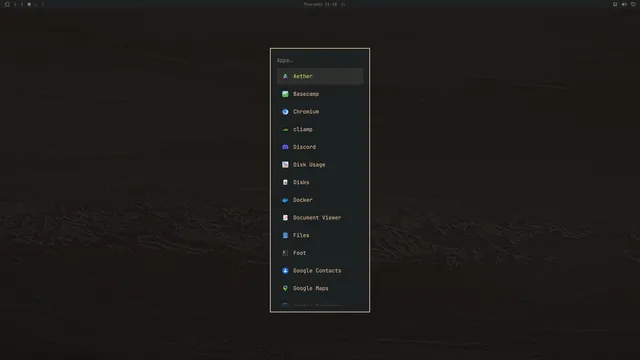Viewport: 640px width, 360px height.
Task: Launch Chromium from its blue icon
Action: pos(285,111)
